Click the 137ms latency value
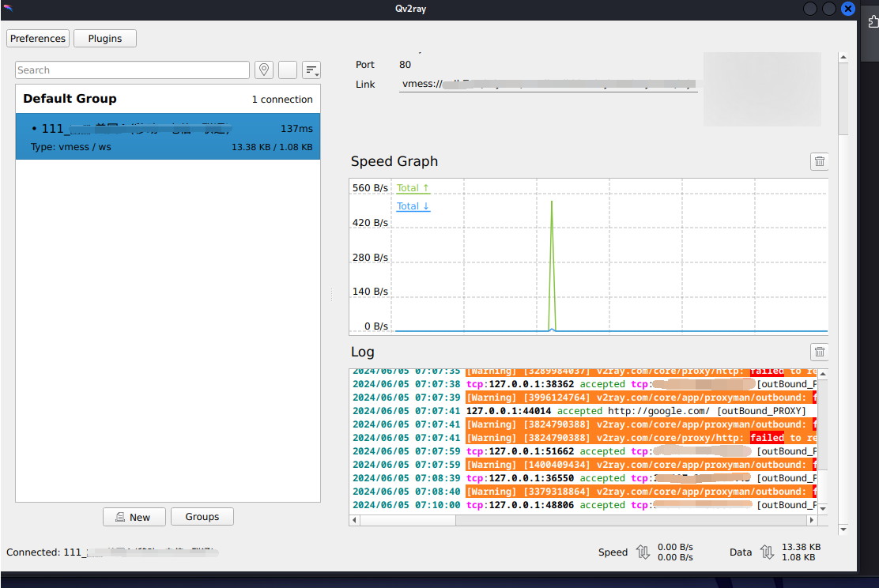Screen dimensions: 879x588 click(x=296, y=128)
